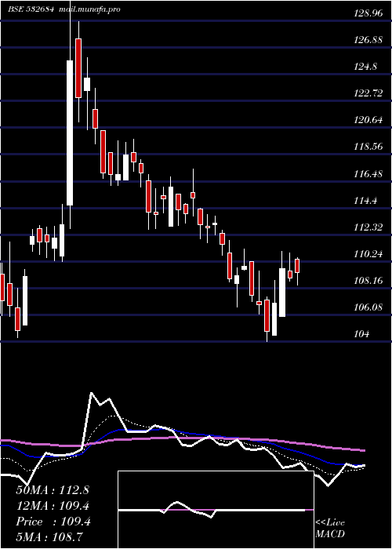Click the 114.4 price axis label

pyautogui.click(x=366, y=201)
